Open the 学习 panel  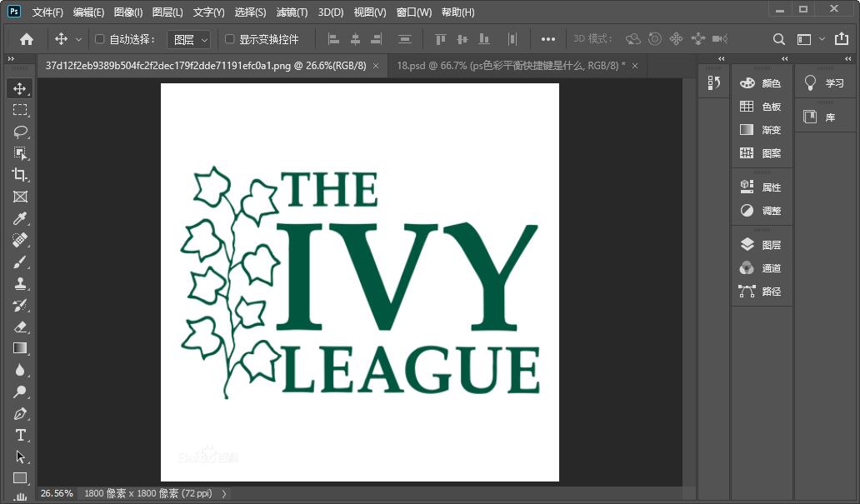click(824, 83)
